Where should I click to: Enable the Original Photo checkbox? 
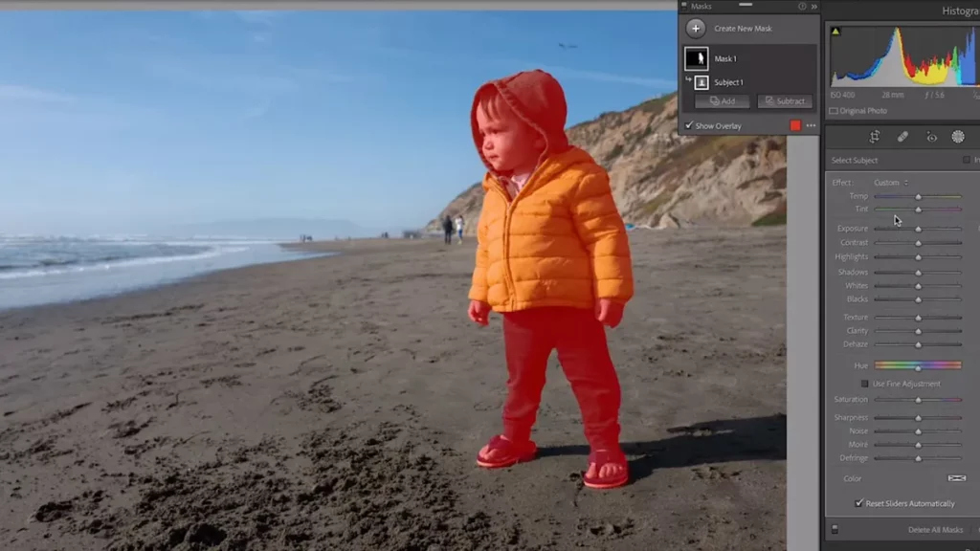pos(834,111)
